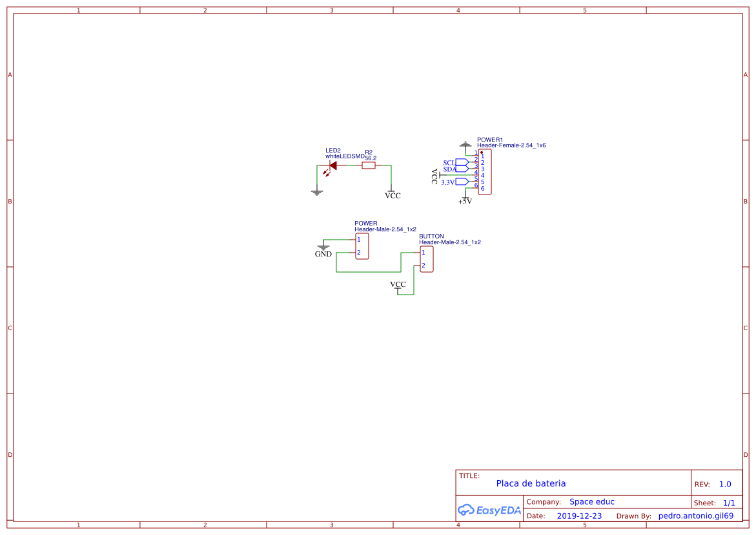Select the LED2 diode symbol
Viewport: 756px width, 535px height.
pos(332,165)
